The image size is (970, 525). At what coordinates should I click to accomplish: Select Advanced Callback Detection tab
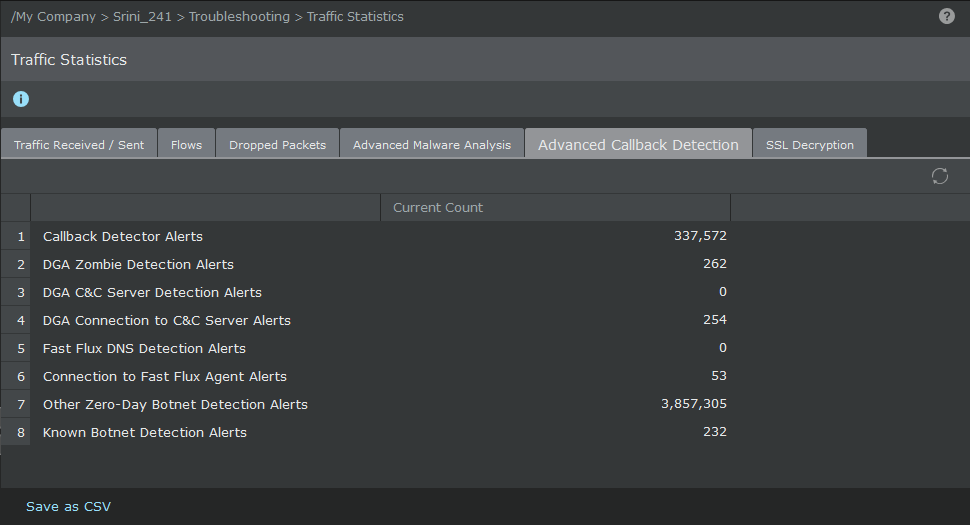[638, 145]
